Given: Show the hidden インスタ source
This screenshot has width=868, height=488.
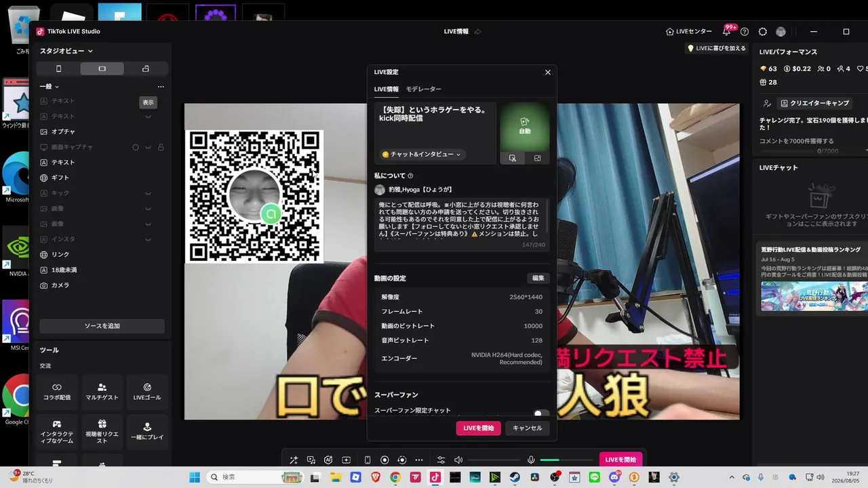Looking at the screenshot, I should (x=148, y=239).
